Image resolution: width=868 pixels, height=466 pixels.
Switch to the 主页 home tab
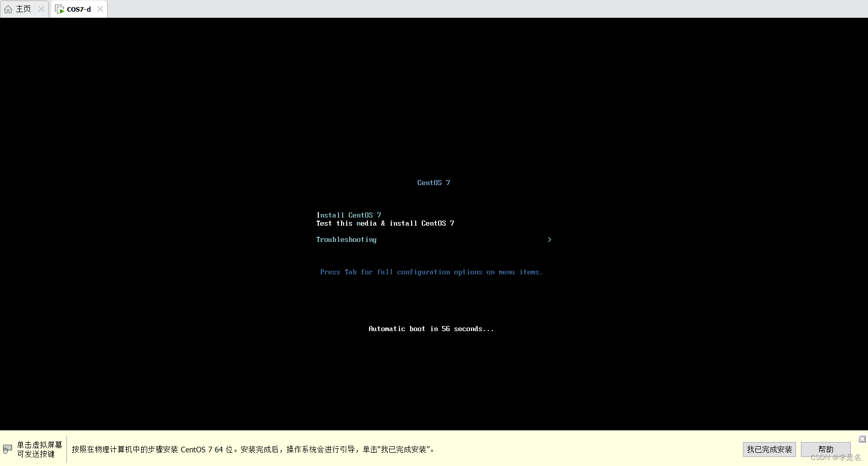(x=23, y=9)
